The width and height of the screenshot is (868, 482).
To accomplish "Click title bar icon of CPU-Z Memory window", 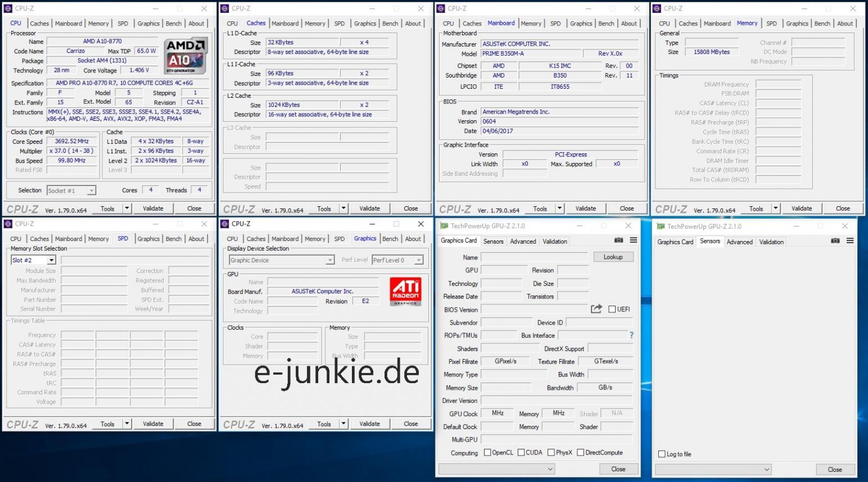I will pos(657,8).
